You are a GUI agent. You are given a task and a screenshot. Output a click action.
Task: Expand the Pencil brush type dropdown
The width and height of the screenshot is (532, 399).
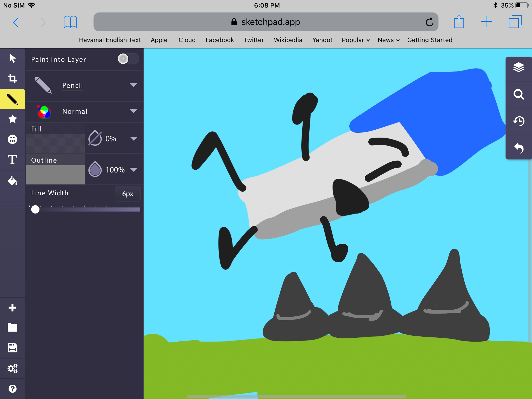(x=133, y=85)
